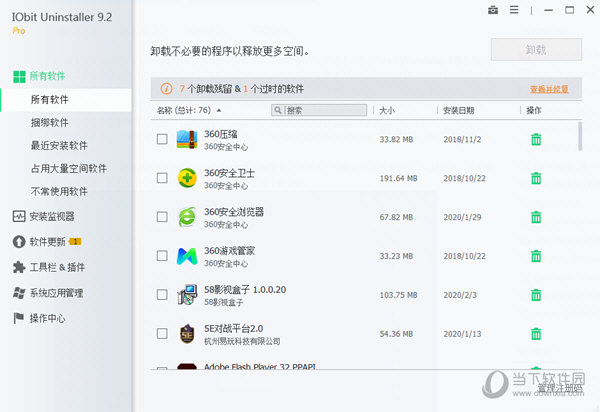Viewport: 600px width, 412px height.
Task: Tick the checkbox for 360游戏管家
Action: pos(162,256)
